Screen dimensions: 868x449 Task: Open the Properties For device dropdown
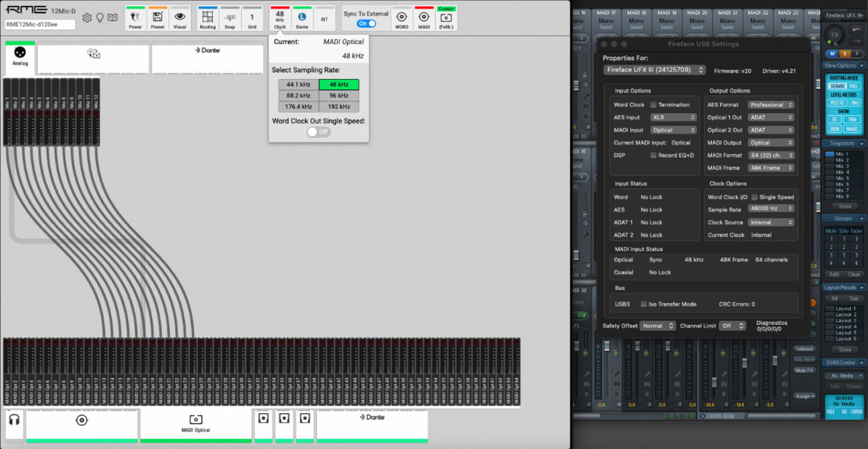point(654,70)
